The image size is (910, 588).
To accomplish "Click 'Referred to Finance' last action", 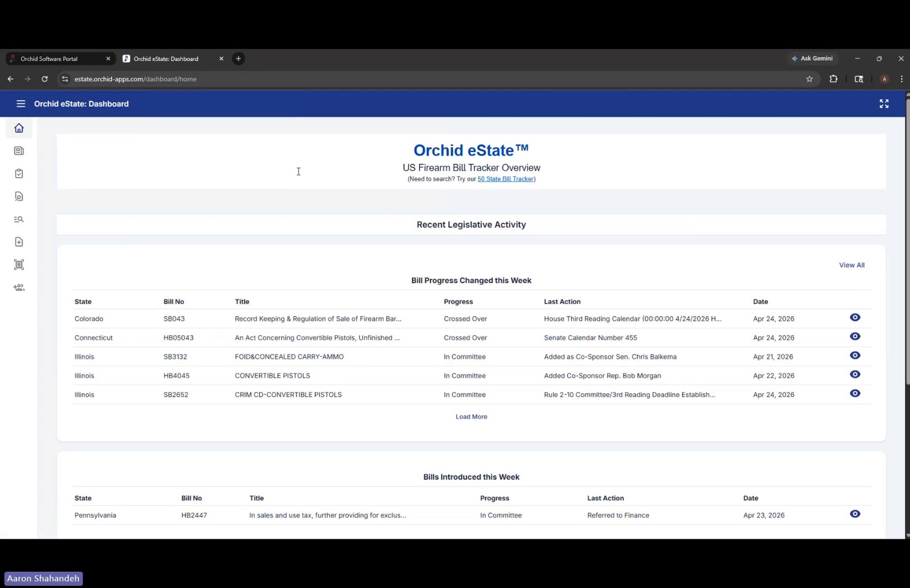I will coord(618,516).
